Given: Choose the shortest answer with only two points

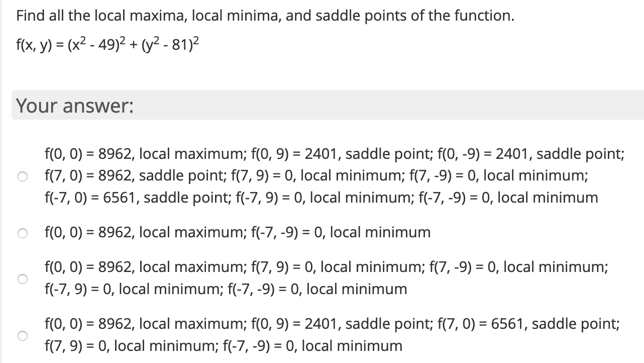Looking at the screenshot, I should (236, 232).
